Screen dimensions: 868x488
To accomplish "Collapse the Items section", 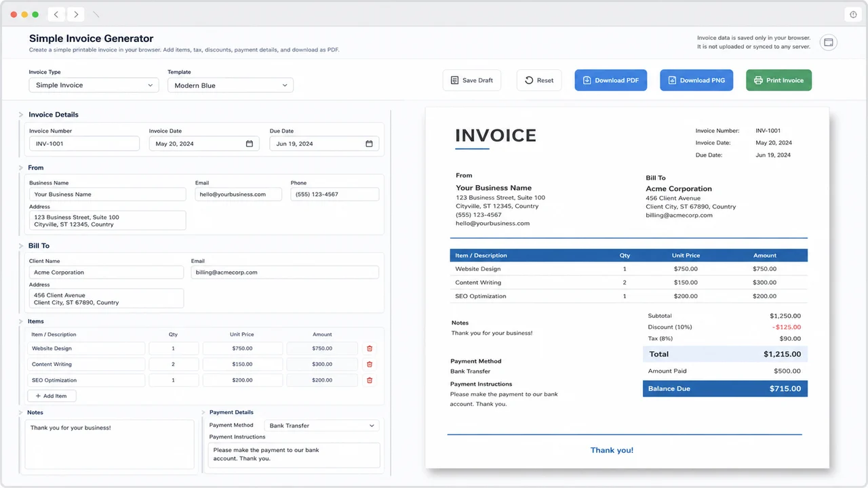I will 21,321.
